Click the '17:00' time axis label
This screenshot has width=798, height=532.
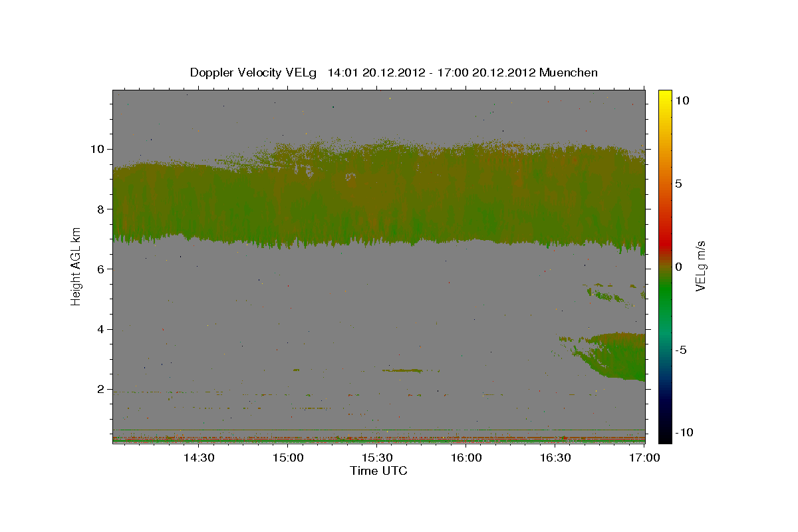point(644,458)
